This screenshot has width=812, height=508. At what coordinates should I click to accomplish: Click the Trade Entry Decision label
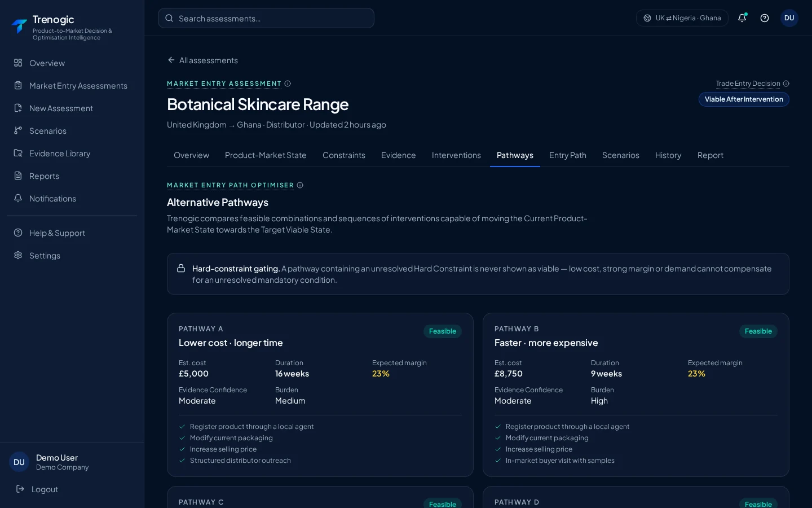pyautogui.click(x=748, y=84)
